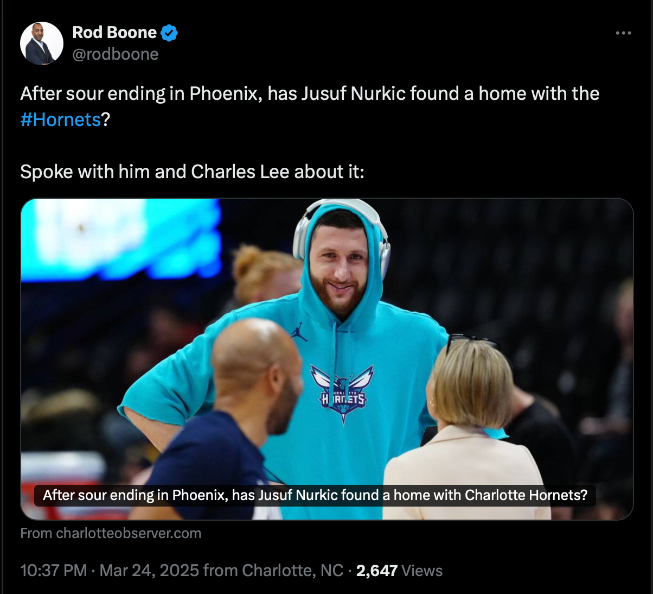
Task: Open the article preview image
Action: (327, 359)
